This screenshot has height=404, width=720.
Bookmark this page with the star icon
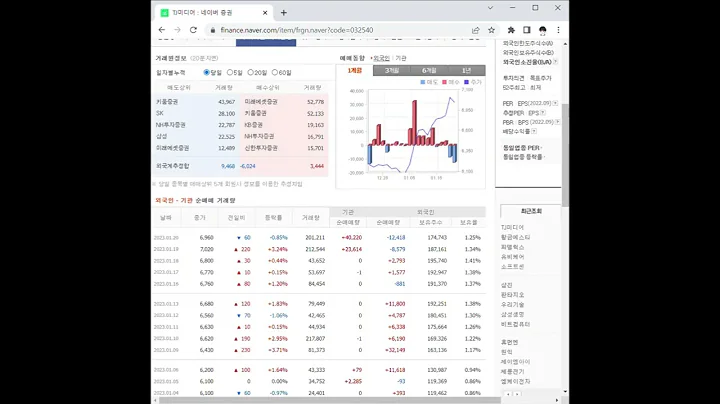click(491, 30)
